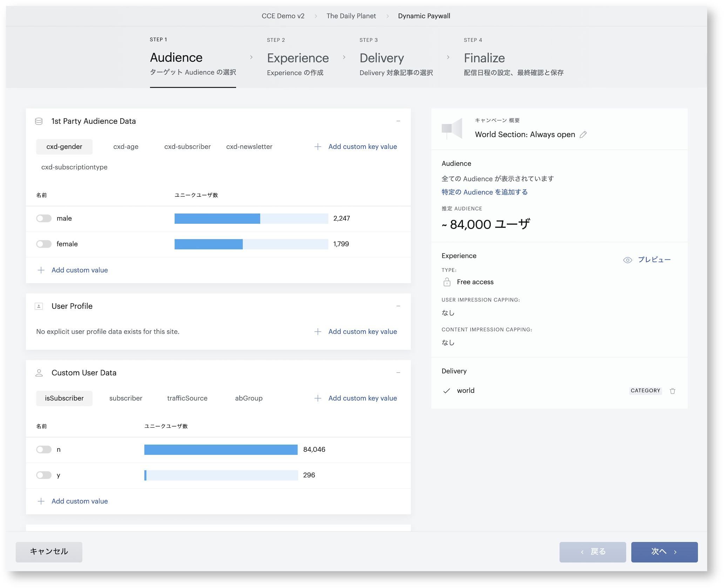Click the plus icon for Add custom value under female
724x588 pixels.
coord(41,270)
